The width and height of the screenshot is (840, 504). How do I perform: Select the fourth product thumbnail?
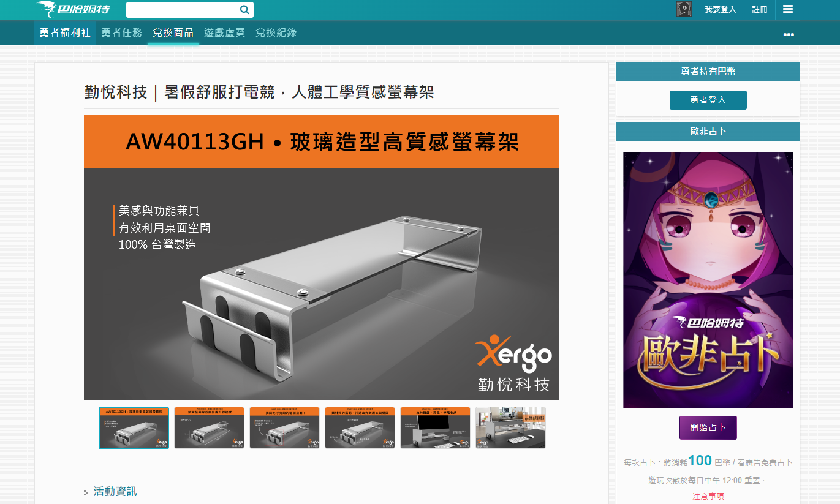(x=360, y=427)
